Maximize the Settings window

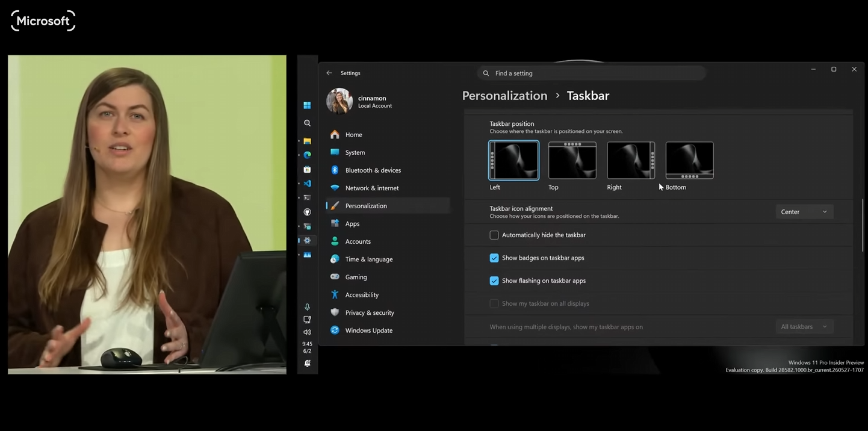(x=834, y=69)
